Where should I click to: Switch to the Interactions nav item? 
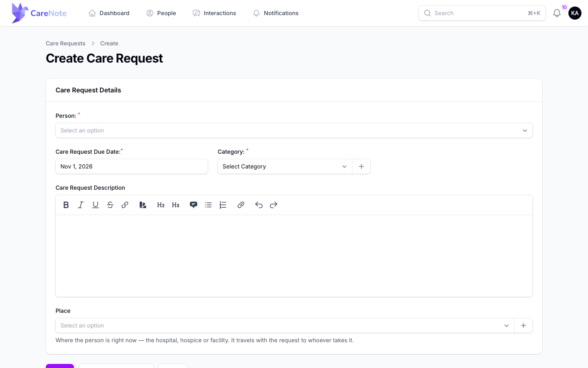214,13
